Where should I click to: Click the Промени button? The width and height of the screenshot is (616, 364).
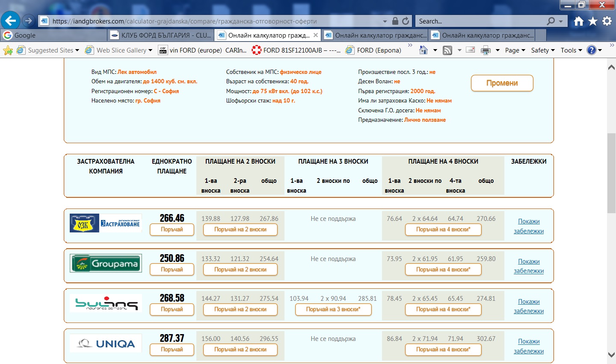pyautogui.click(x=502, y=83)
